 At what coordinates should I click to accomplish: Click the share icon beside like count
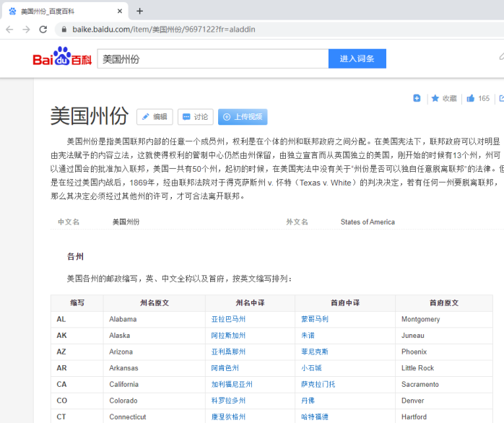click(x=500, y=98)
